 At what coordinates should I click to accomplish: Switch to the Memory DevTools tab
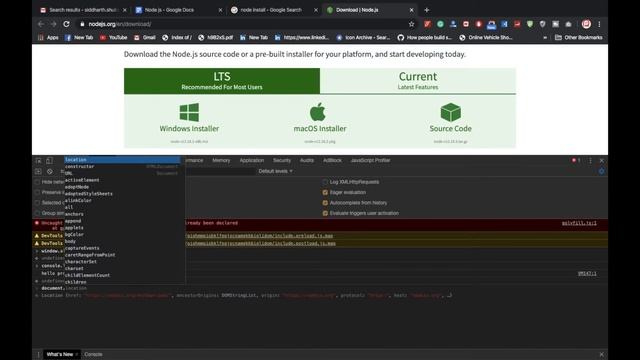coord(221,160)
